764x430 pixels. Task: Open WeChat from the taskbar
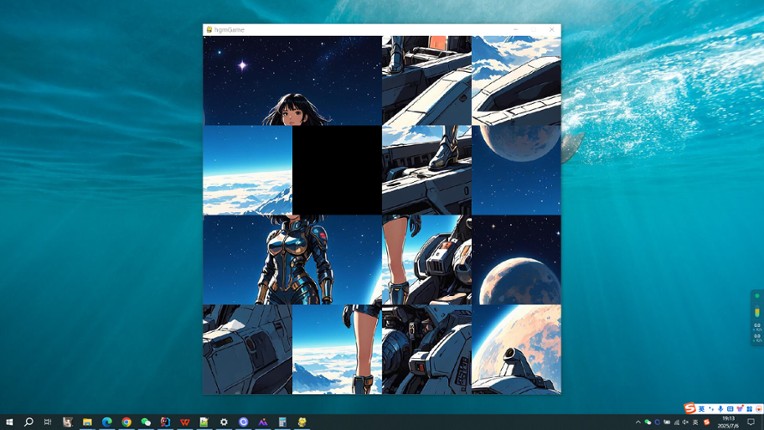click(x=146, y=422)
